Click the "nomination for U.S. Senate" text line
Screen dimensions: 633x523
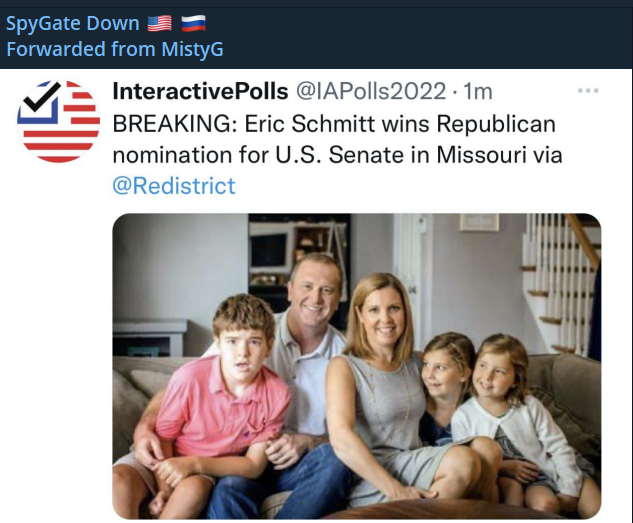click(x=250, y=155)
